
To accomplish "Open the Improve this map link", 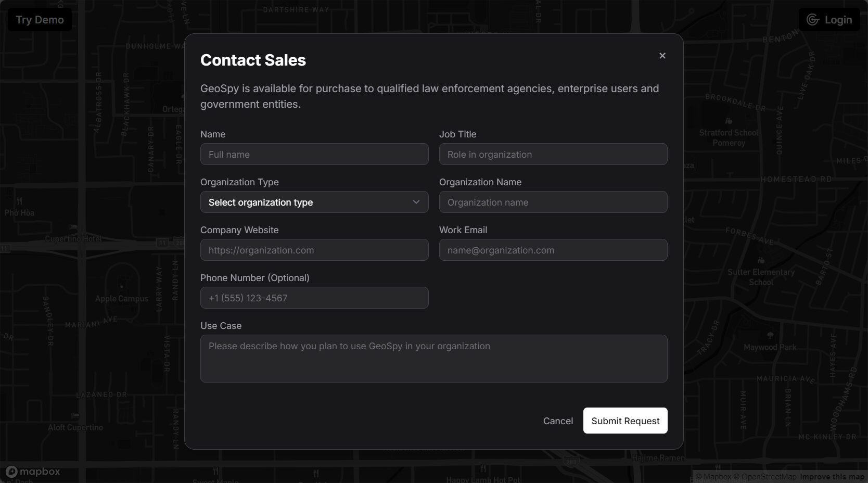I will 832,477.
